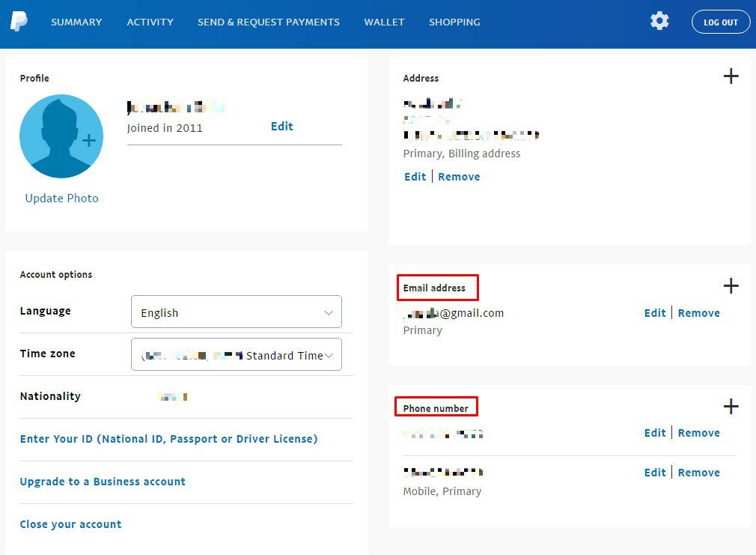The width and height of the screenshot is (756, 555).
Task: Edit the profile name
Action: pos(281,127)
